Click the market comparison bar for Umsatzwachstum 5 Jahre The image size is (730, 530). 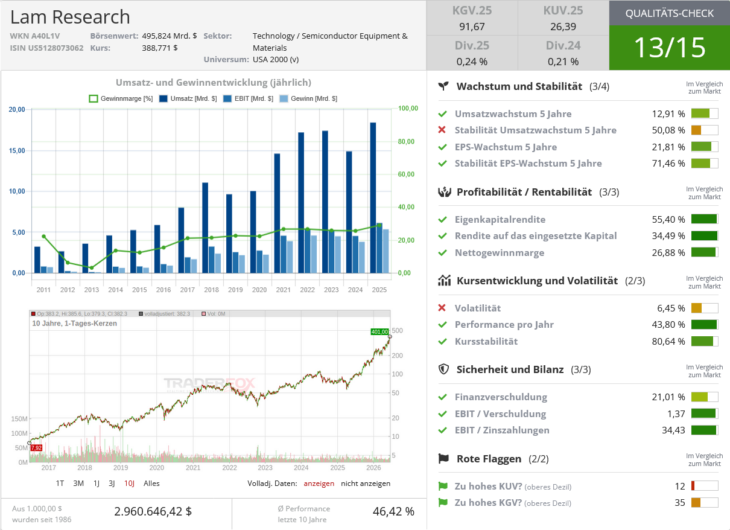(704, 114)
